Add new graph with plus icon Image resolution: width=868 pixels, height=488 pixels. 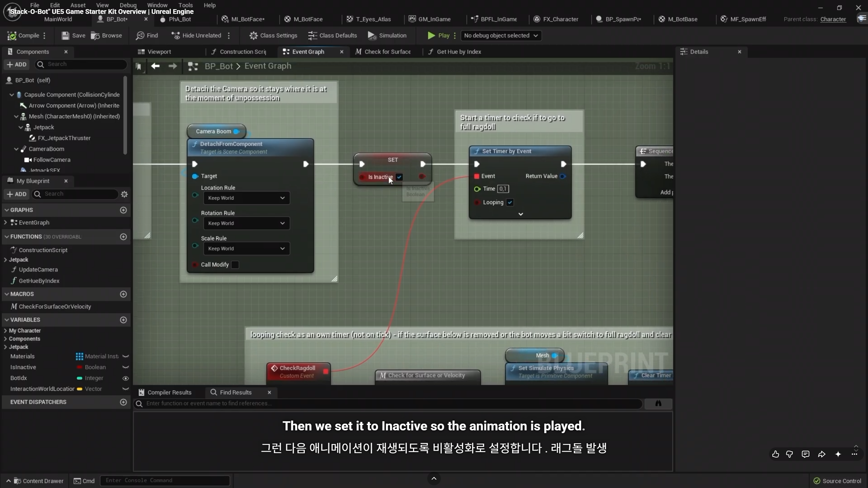[123, 210]
